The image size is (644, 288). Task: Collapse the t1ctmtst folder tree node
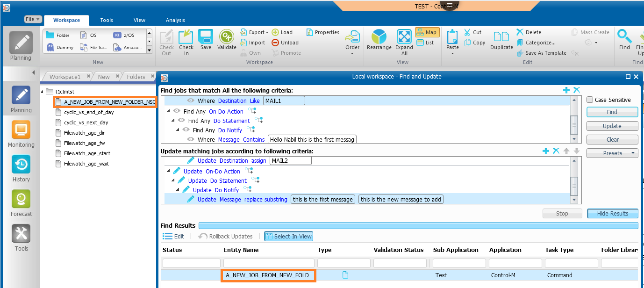point(43,92)
